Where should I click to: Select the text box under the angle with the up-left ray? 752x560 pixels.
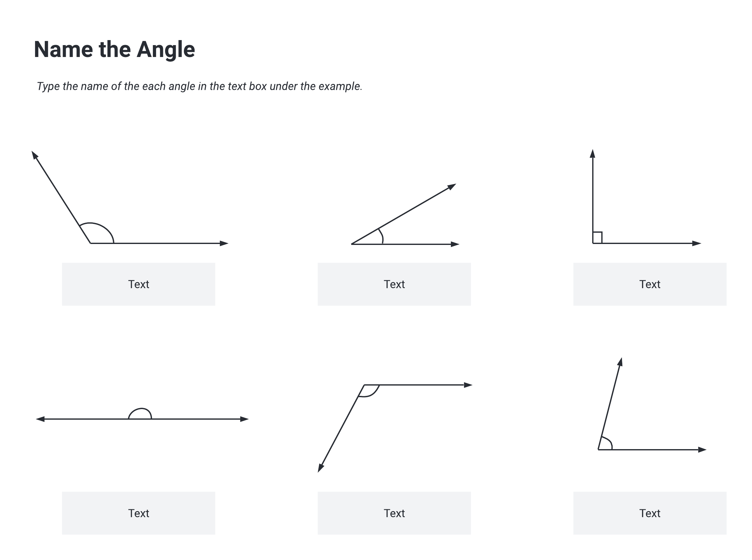[138, 284]
